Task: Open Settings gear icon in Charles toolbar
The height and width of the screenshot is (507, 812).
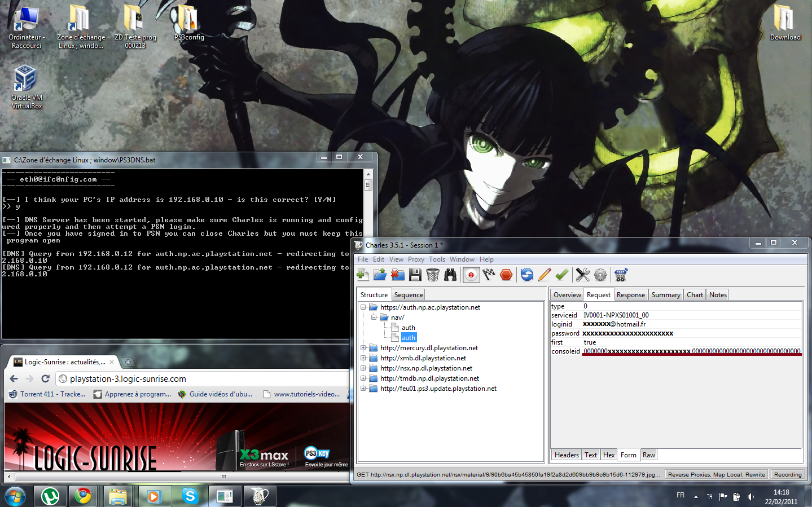Action: click(x=600, y=275)
